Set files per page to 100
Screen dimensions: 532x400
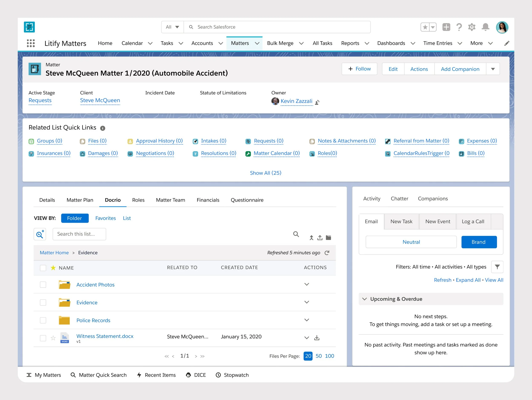pyautogui.click(x=329, y=356)
